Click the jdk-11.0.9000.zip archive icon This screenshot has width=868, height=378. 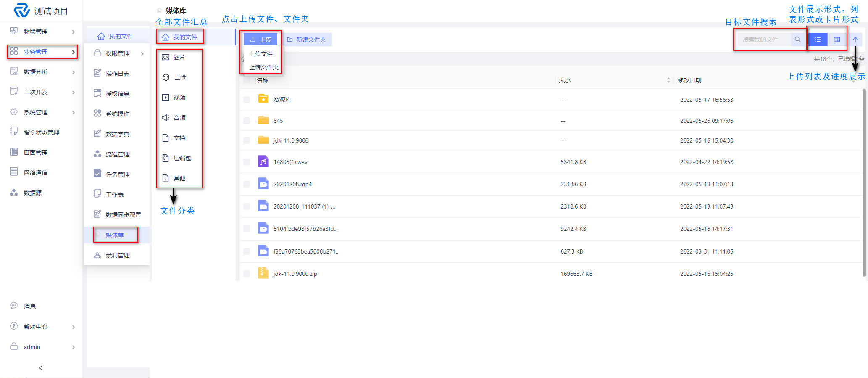(x=263, y=273)
